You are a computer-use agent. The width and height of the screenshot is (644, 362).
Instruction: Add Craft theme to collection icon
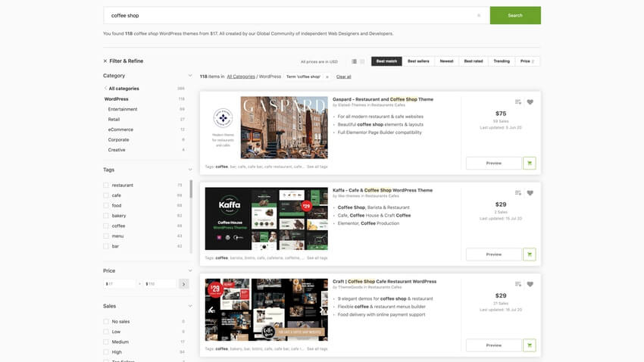point(518,284)
